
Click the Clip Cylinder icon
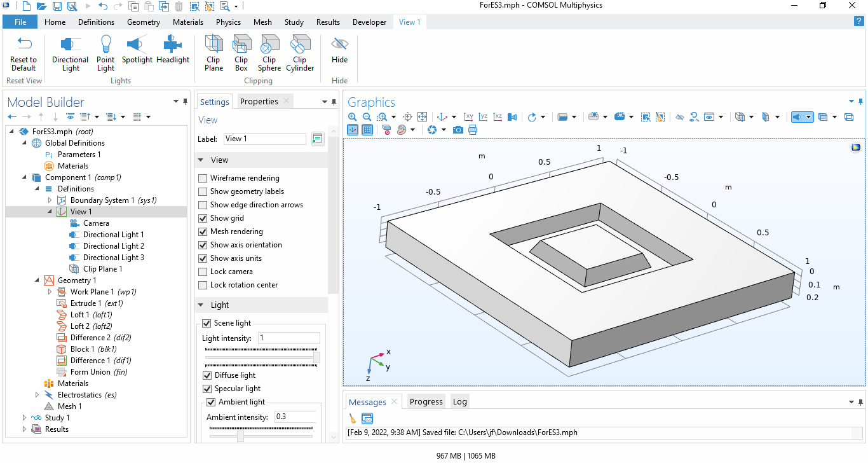300,53
